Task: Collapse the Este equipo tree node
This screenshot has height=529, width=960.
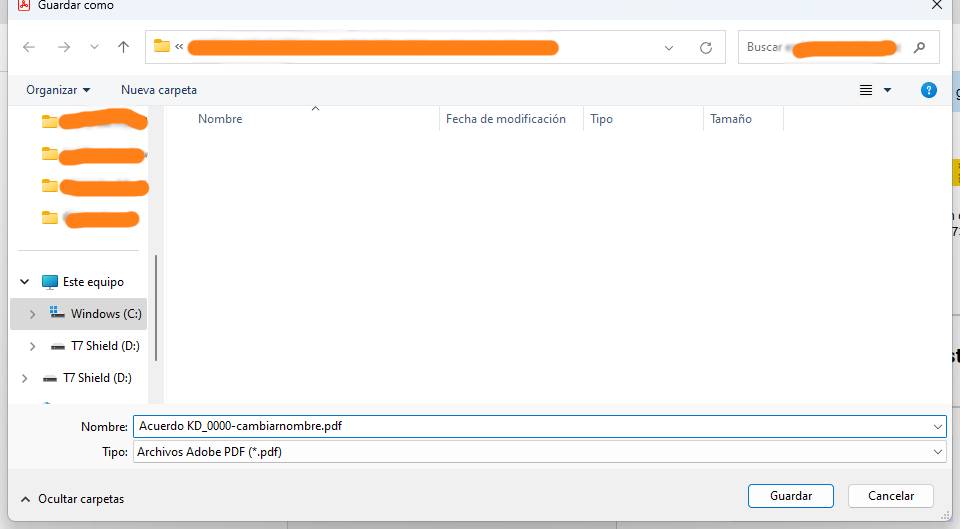Action: click(25, 282)
